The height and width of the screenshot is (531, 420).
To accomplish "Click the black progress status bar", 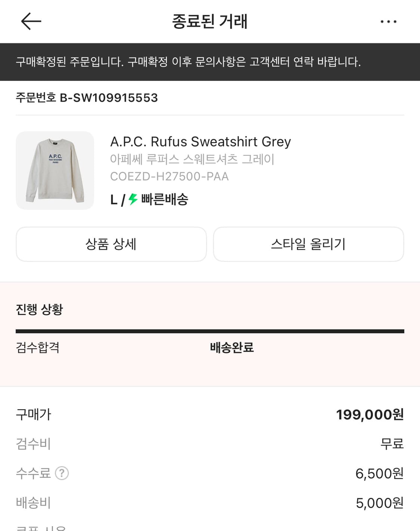I will pos(210,331).
